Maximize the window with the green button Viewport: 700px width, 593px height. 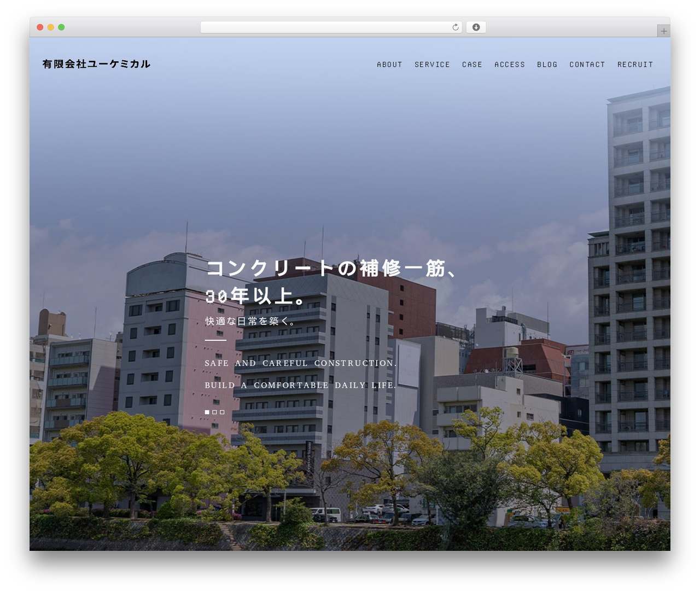click(x=61, y=27)
